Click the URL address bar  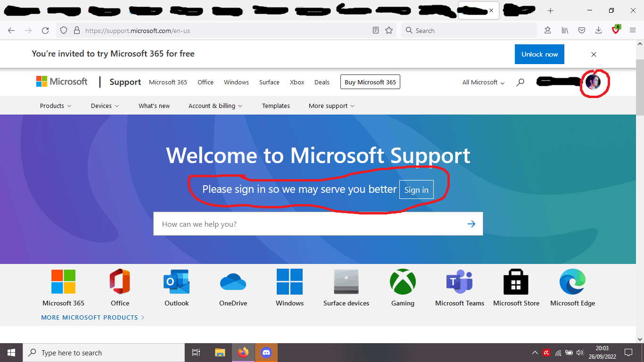(226, 31)
